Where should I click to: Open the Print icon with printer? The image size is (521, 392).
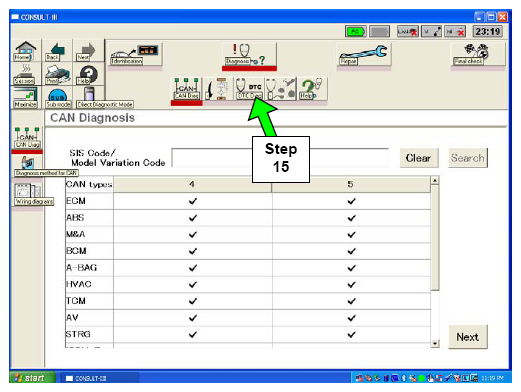point(57,74)
